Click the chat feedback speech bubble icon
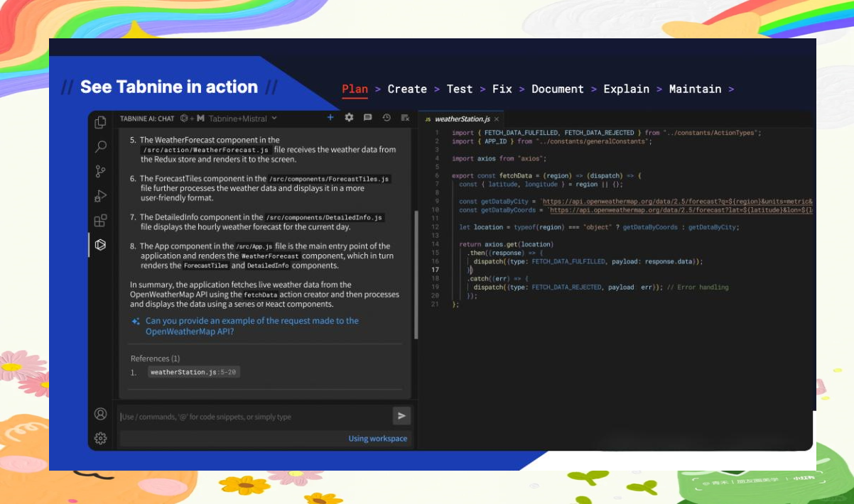Image resolution: width=854 pixels, height=504 pixels. coord(367,118)
